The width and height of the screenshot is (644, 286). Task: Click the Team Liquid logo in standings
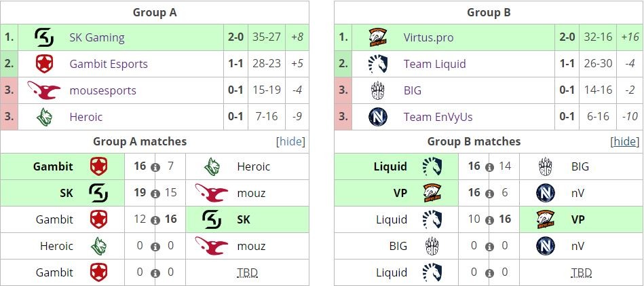coord(378,64)
